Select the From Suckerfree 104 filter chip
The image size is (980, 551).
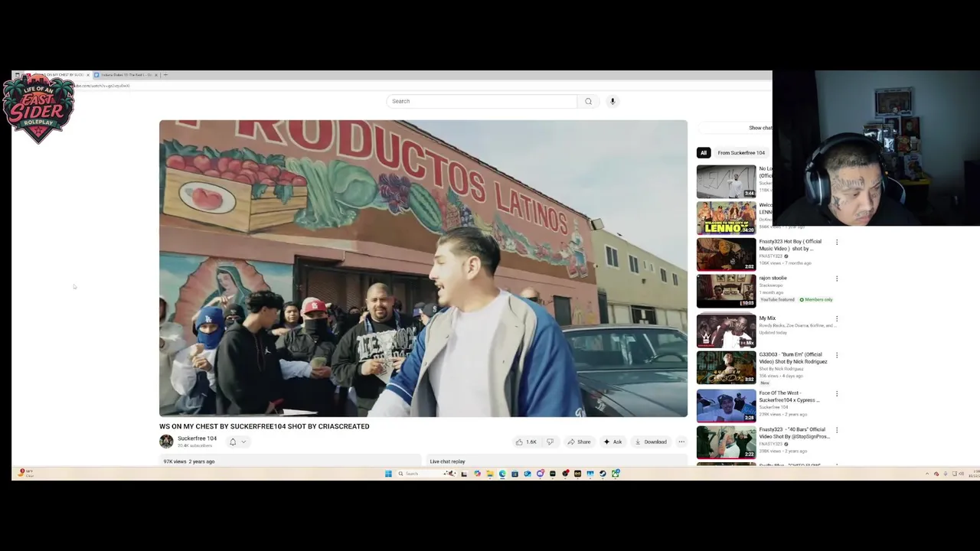(x=741, y=153)
